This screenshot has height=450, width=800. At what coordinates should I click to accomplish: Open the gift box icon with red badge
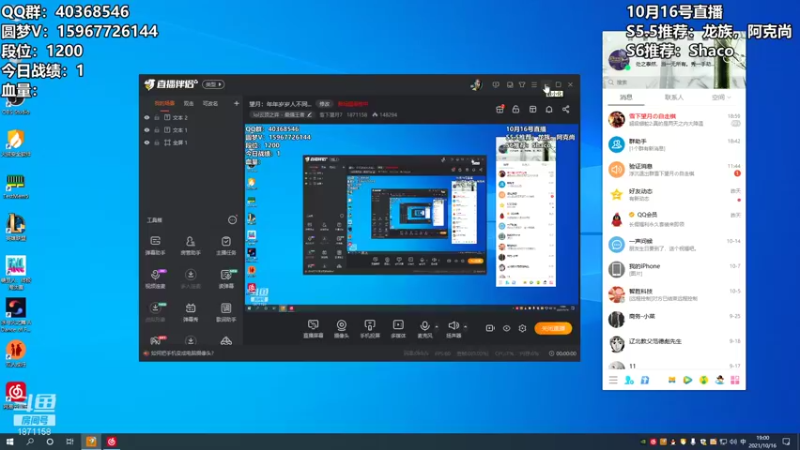click(x=499, y=109)
